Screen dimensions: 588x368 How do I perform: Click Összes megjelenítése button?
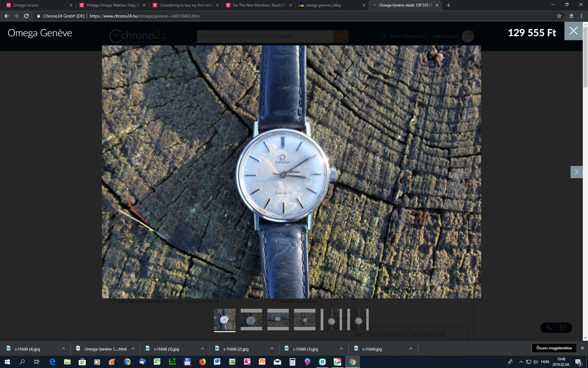click(x=554, y=348)
